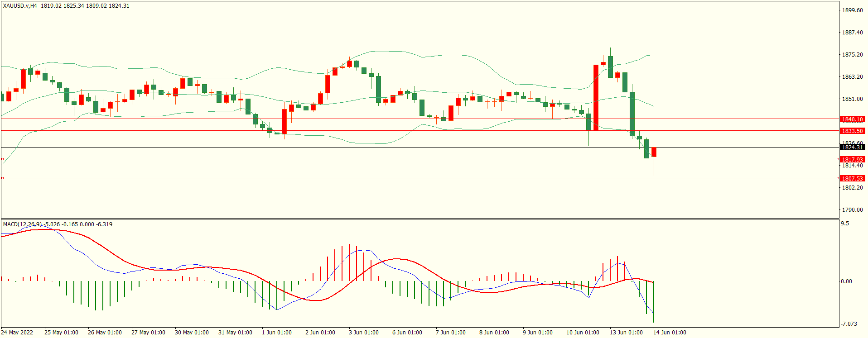Click the 27 May 01:00 date label
868x338 pixels.
148,333
